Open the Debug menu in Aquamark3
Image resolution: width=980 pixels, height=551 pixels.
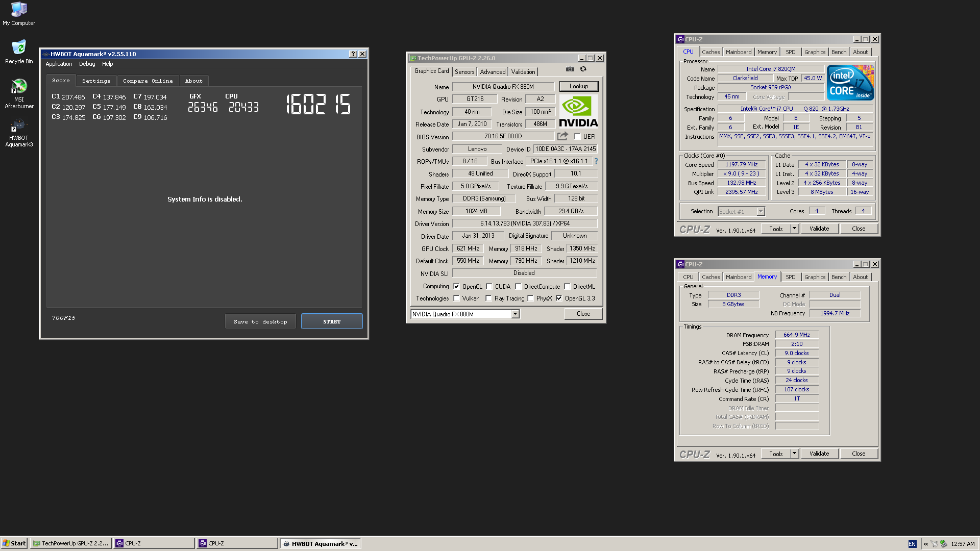click(87, 64)
